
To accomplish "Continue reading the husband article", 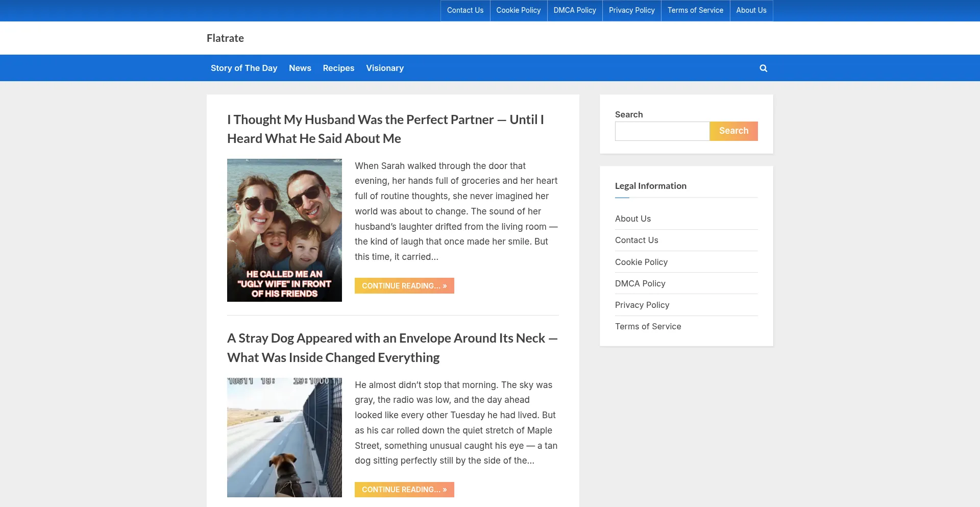I will pos(404,286).
